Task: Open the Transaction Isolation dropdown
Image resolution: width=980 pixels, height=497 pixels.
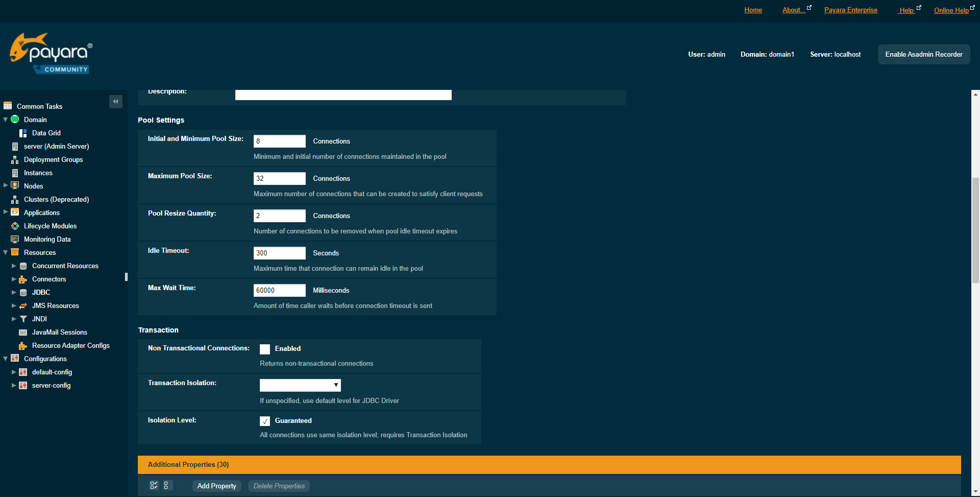Action: (x=300, y=385)
